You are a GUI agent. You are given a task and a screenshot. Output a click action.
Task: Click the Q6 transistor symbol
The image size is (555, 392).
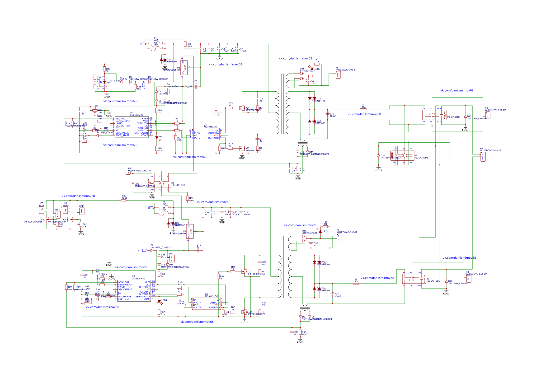click(x=70, y=219)
